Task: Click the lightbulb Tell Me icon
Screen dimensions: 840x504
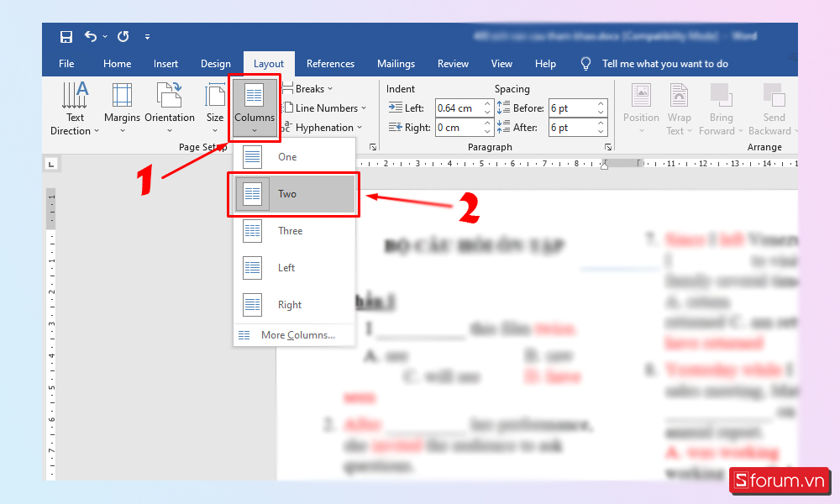Action: tap(585, 64)
